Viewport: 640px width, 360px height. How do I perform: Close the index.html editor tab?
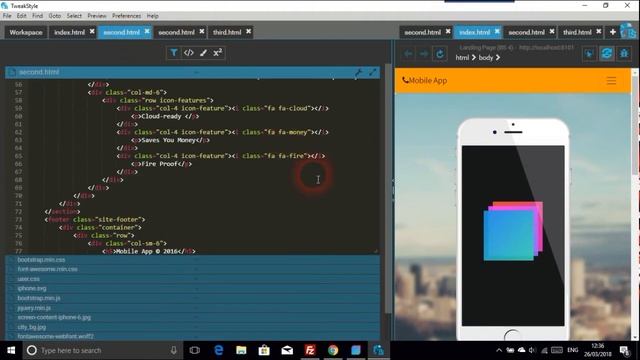pyautogui.click(x=92, y=31)
